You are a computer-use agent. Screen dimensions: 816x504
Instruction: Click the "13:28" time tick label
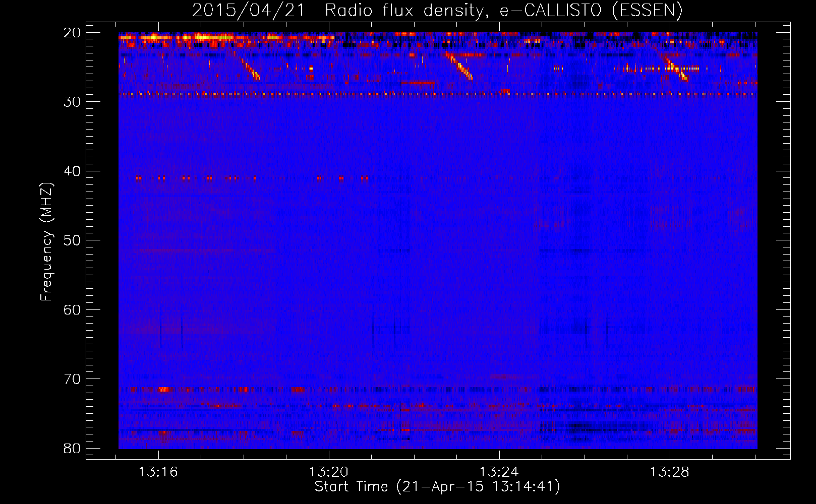670,472
